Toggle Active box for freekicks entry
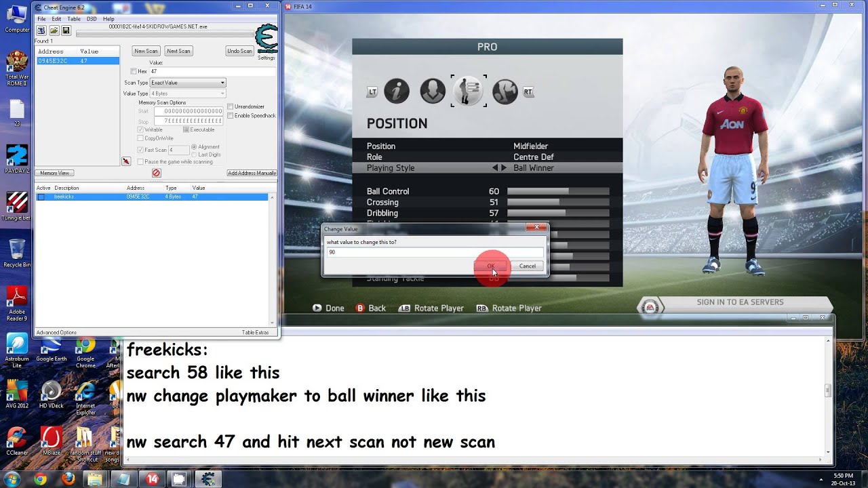 coord(41,197)
